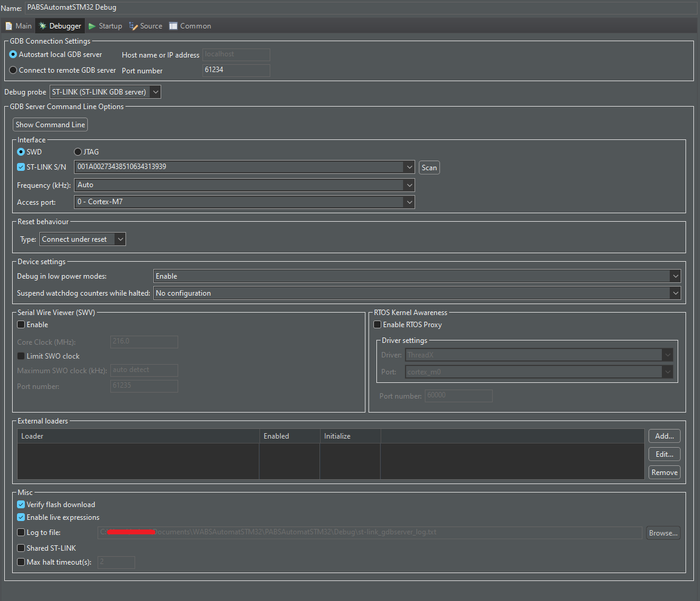Disable Verify flash download

[x=21, y=504]
